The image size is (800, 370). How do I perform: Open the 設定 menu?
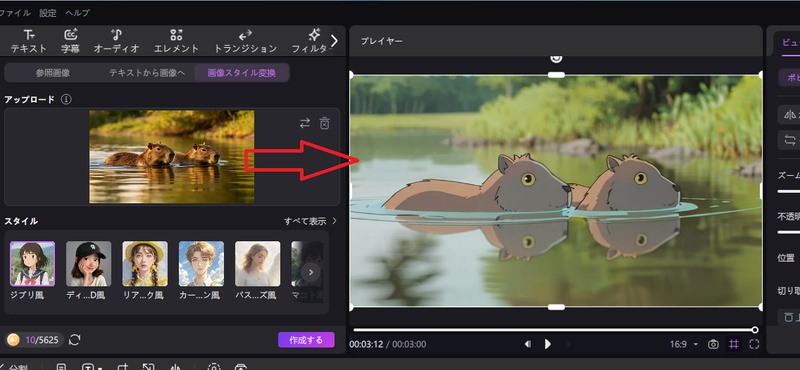[x=48, y=13]
